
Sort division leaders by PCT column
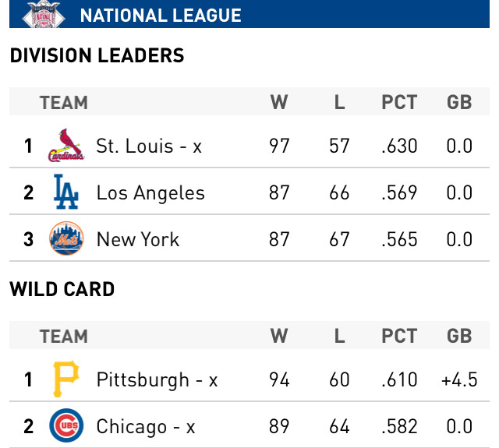399,102
